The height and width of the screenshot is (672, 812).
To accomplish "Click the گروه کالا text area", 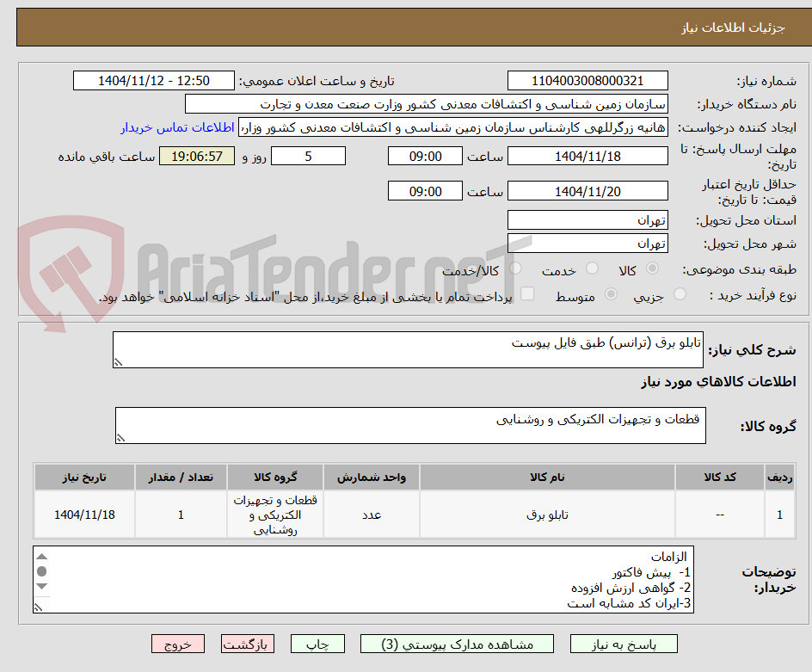I will [x=410, y=425].
